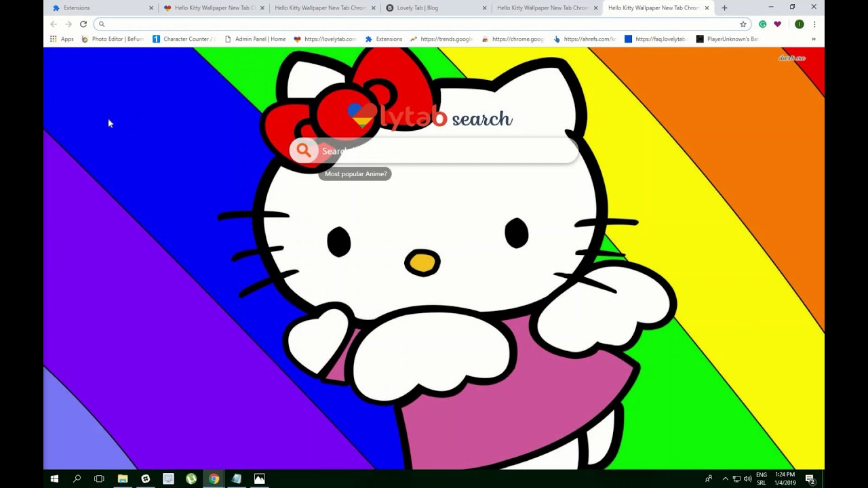The height and width of the screenshot is (488, 868).
Task: Go back to previous page
Action: point(54,24)
